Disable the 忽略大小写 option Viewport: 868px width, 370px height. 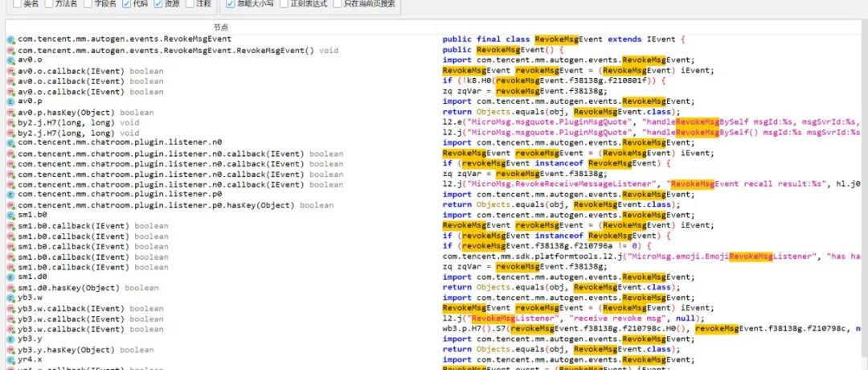(231, 3)
